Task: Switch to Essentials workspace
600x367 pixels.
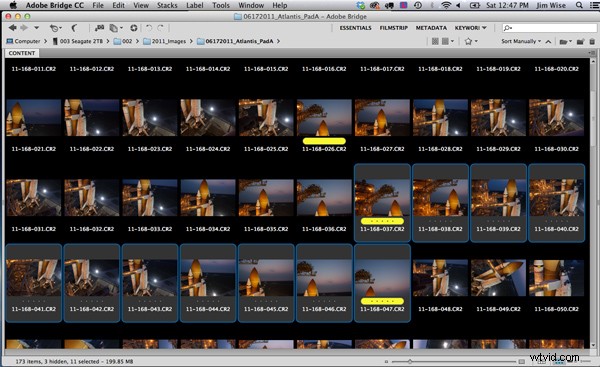Action: (x=355, y=28)
